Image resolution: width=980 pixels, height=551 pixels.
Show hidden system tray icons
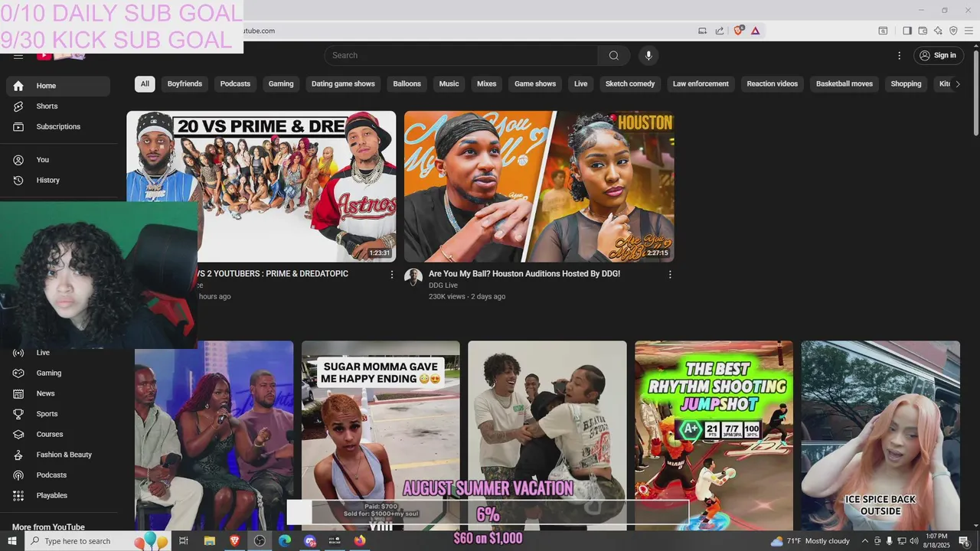(x=865, y=541)
